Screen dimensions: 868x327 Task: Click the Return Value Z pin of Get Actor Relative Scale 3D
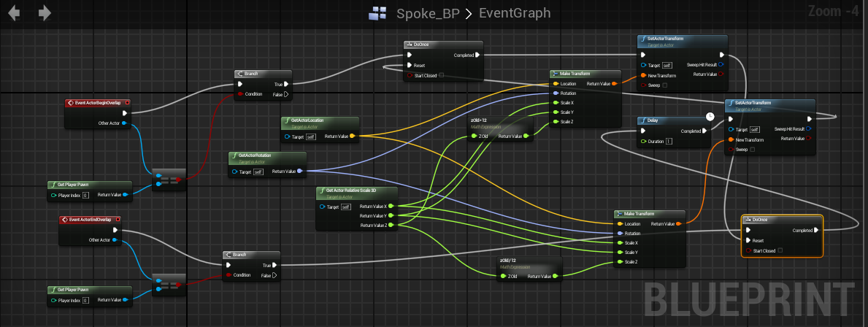tap(391, 226)
